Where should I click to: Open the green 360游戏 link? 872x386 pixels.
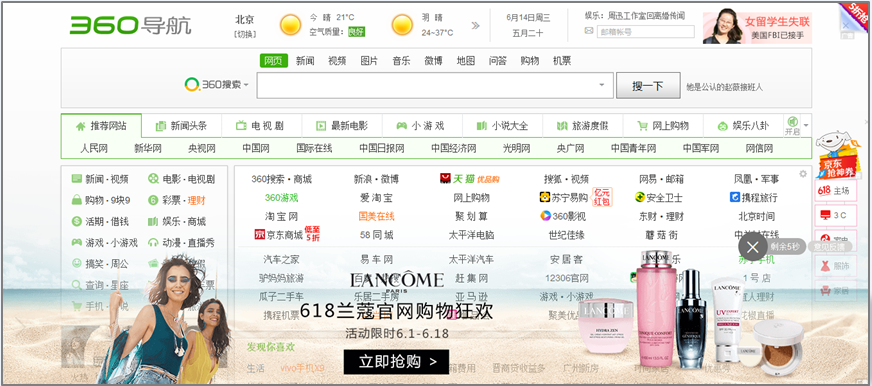(x=281, y=197)
